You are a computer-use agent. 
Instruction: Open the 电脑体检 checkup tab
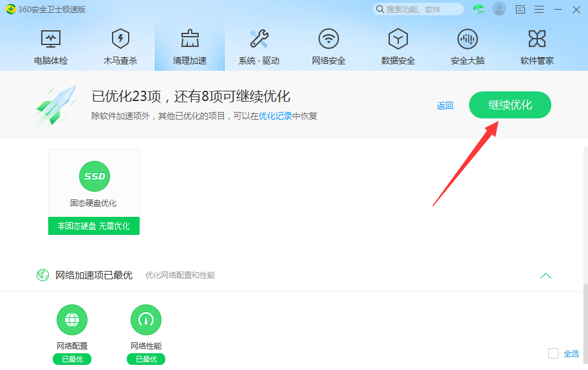pyautogui.click(x=51, y=47)
